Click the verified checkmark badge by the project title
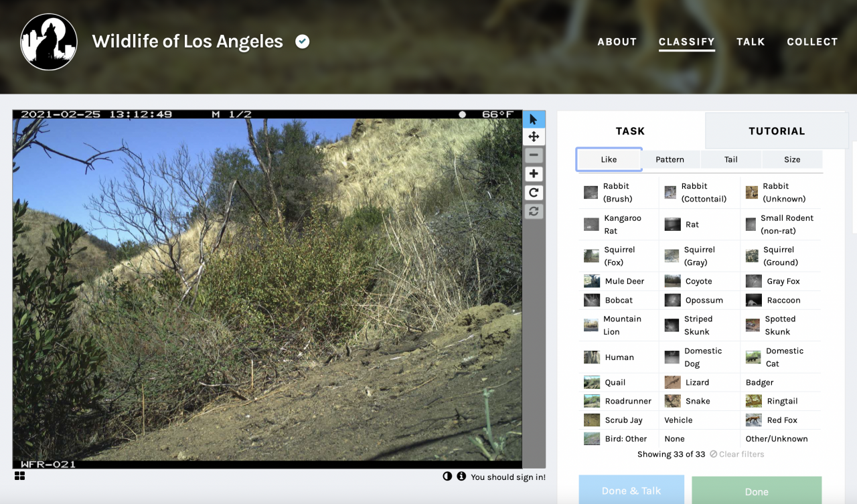Viewport: 857px width, 504px height. click(x=303, y=41)
